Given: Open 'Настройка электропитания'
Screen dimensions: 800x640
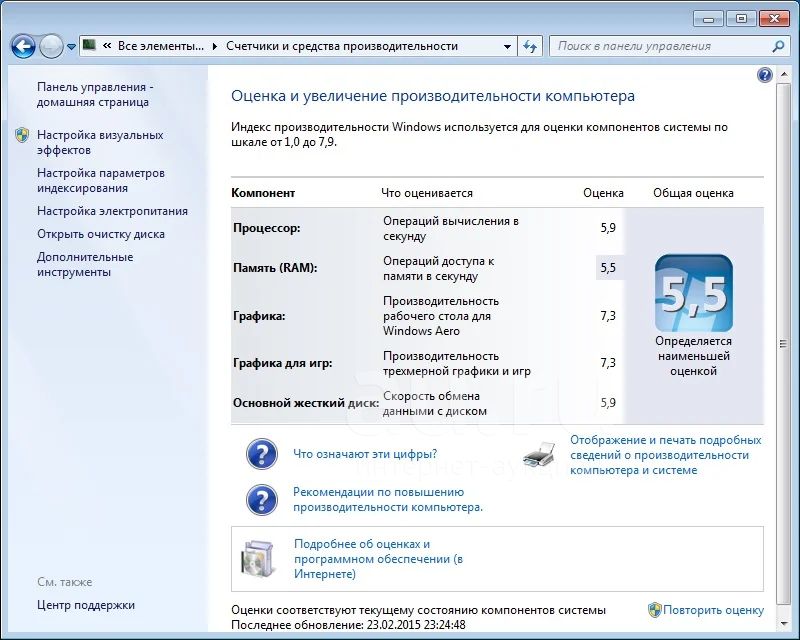Looking at the screenshot, I should click(112, 211).
